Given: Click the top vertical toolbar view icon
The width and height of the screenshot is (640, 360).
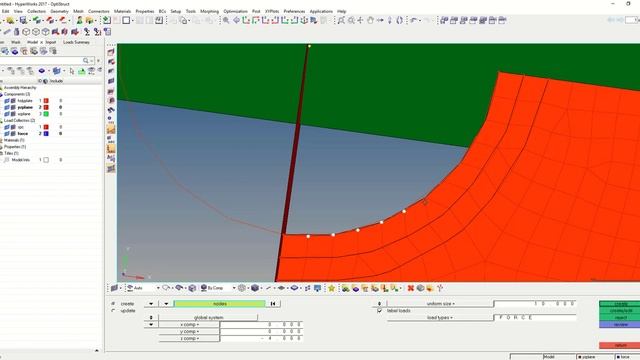Looking at the screenshot, I should click(x=111, y=52).
